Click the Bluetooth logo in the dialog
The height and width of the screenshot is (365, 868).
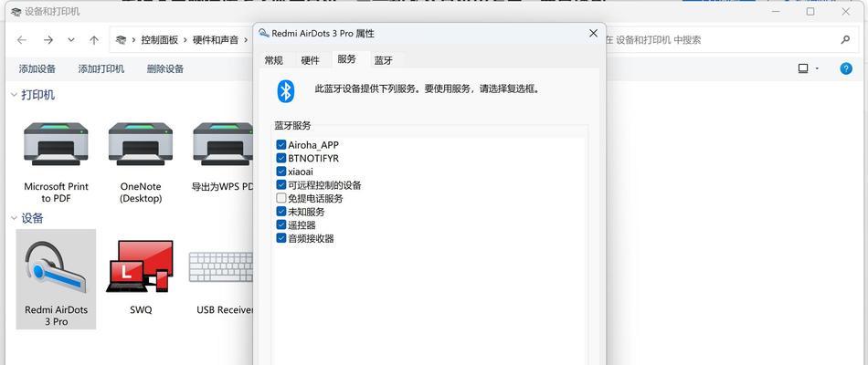point(285,90)
